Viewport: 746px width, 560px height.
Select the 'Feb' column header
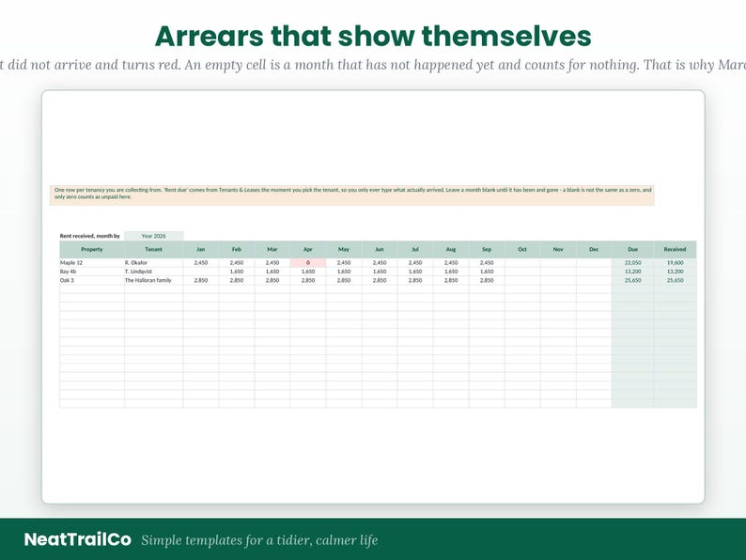237,249
